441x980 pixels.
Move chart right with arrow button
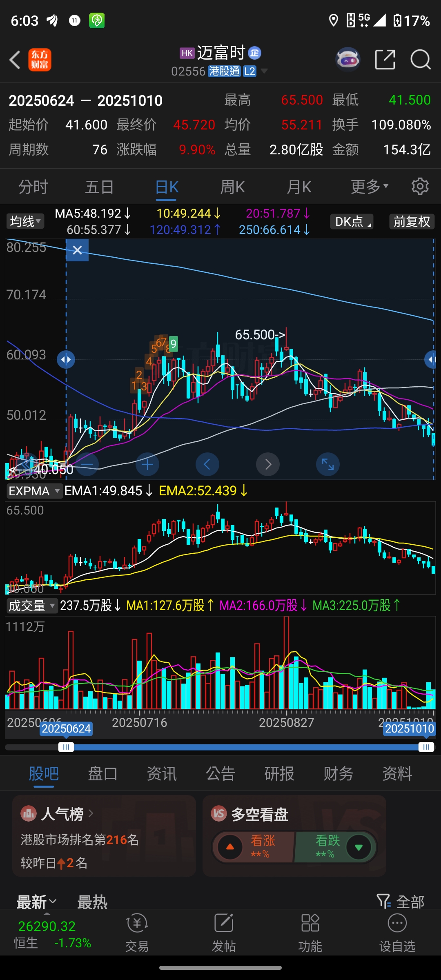click(x=268, y=464)
